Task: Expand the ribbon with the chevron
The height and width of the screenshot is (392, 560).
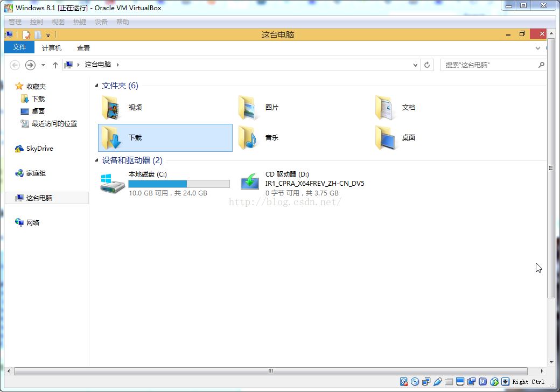Action: tap(538, 48)
